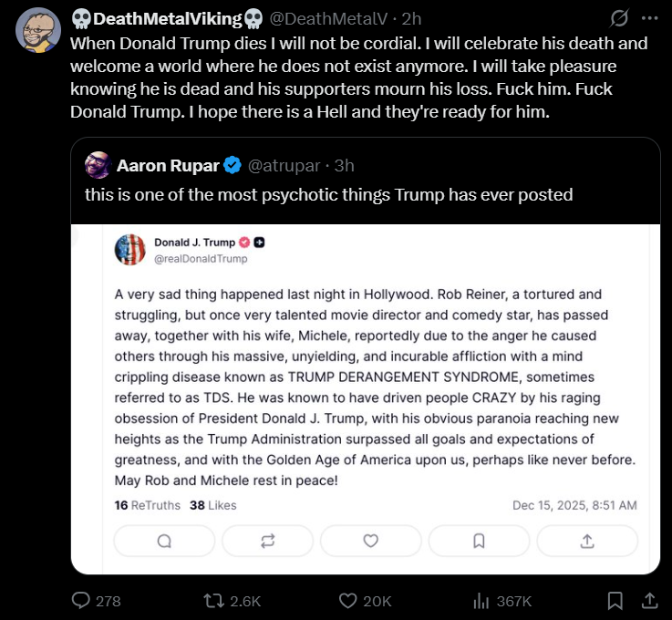Repost the tweet with 2.6K reposts
The width and height of the screenshot is (672, 620).
212,601
